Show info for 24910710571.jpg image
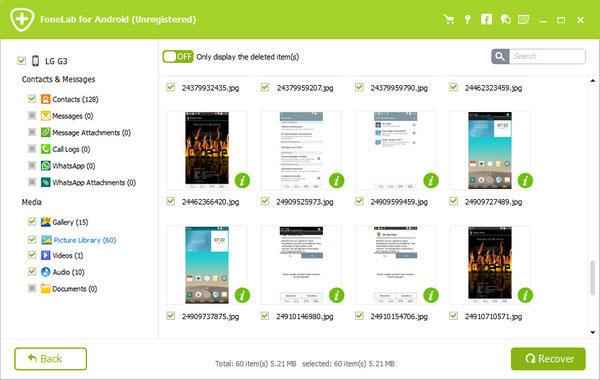 click(525, 295)
